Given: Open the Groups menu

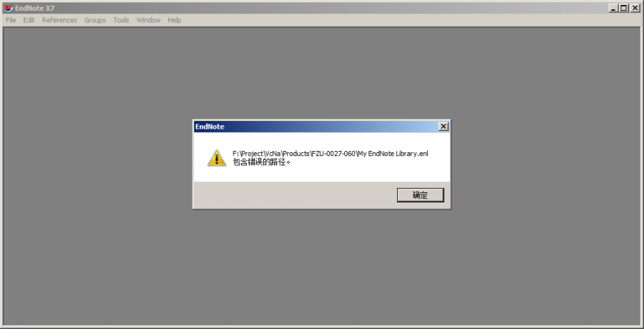Looking at the screenshot, I should click(95, 20).
